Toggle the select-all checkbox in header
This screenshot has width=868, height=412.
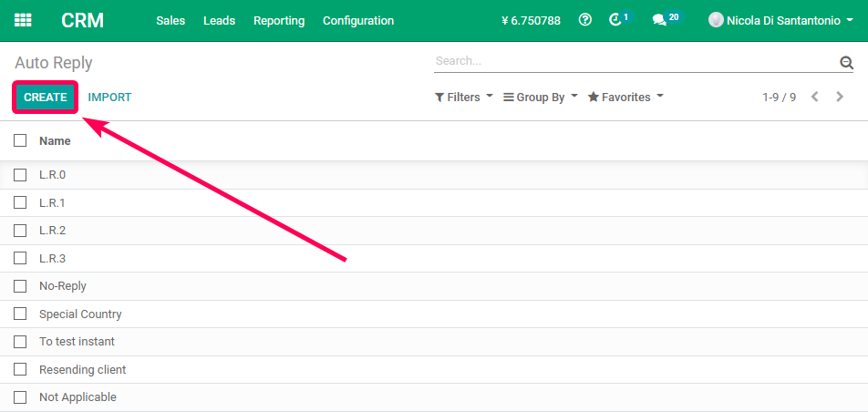(20, 140)
